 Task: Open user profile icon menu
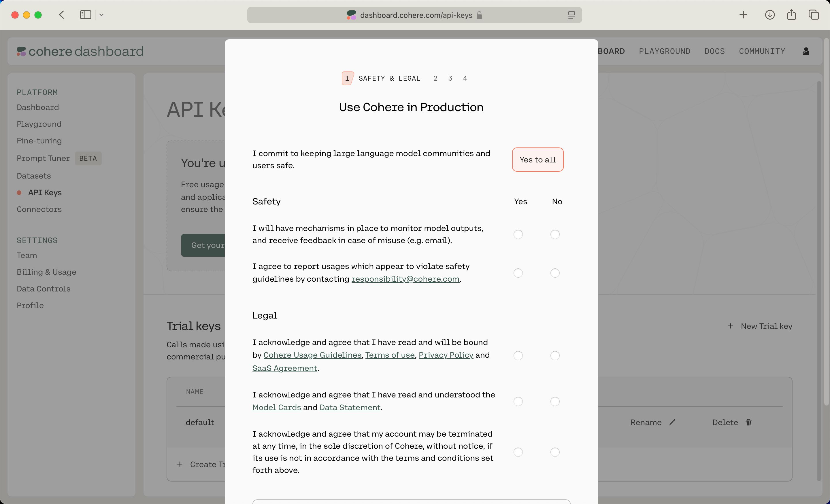pyautogui.click(x=806, y=51)
